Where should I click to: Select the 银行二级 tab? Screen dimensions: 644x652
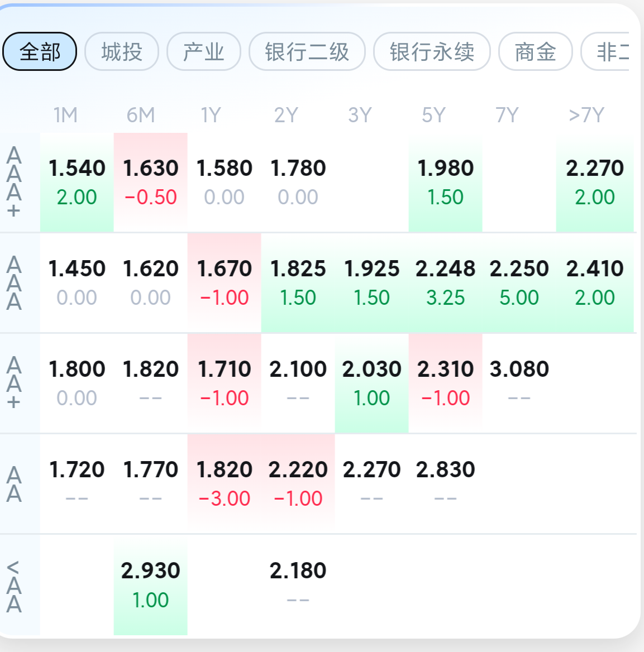click(x=307, y=52)
